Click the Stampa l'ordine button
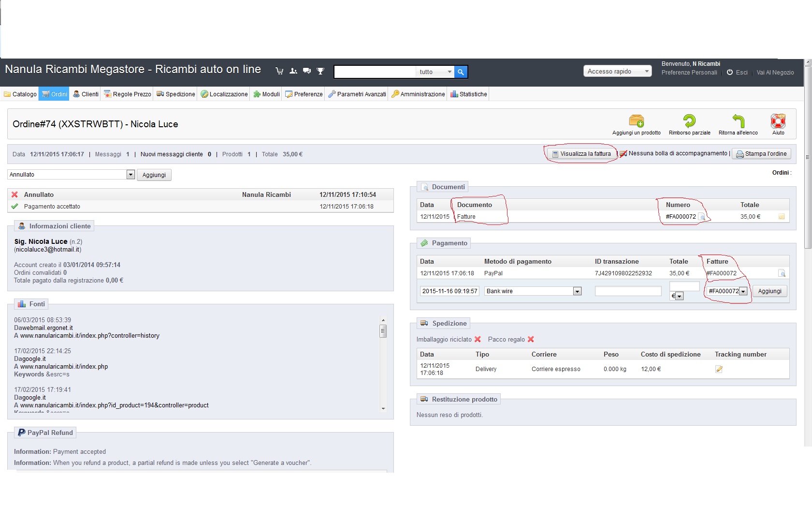This screenshot has width=812, height=508. click(x=761, y=154)
